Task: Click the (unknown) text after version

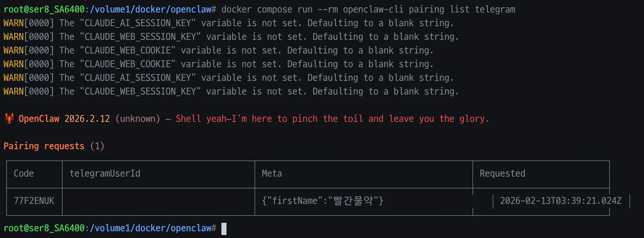Action: 138,119
